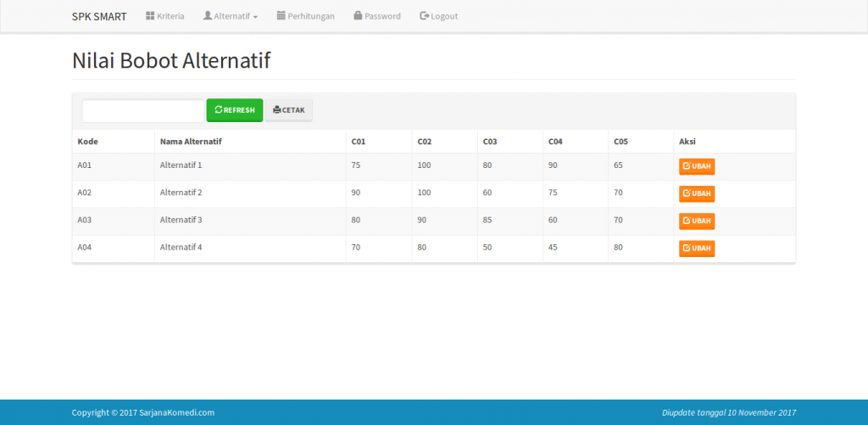868x425 pixels.
Task: Click the edit icon in Alternatif 4 row
Action: (687, 248)
